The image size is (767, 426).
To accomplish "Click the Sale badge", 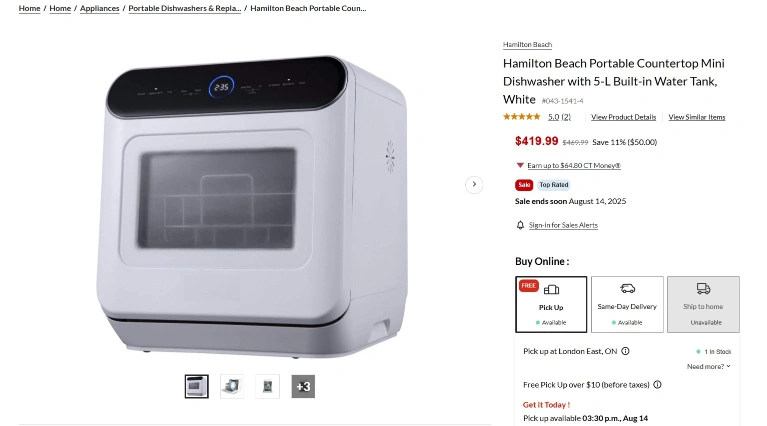I will 524,185.
